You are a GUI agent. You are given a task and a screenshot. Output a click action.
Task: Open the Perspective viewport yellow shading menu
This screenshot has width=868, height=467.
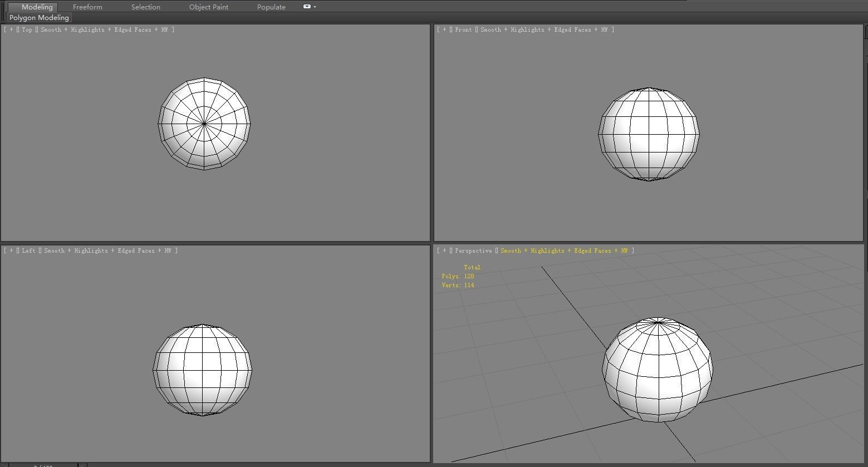pos(564,250)
